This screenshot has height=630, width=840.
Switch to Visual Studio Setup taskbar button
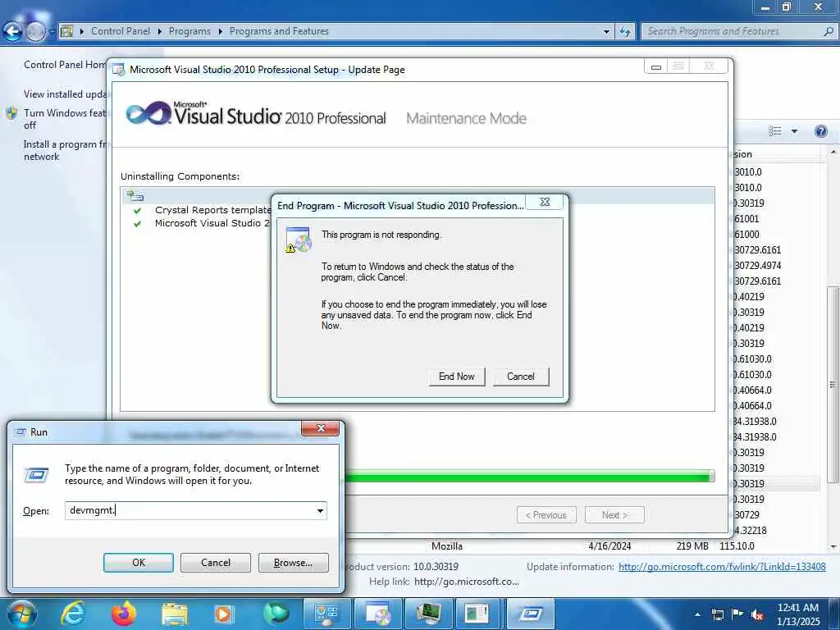pyautogui.click(x=377, y=614)
